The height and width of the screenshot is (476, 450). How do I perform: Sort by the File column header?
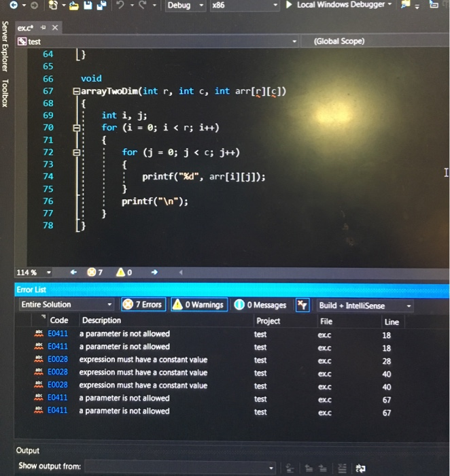(x=326, y=322)
